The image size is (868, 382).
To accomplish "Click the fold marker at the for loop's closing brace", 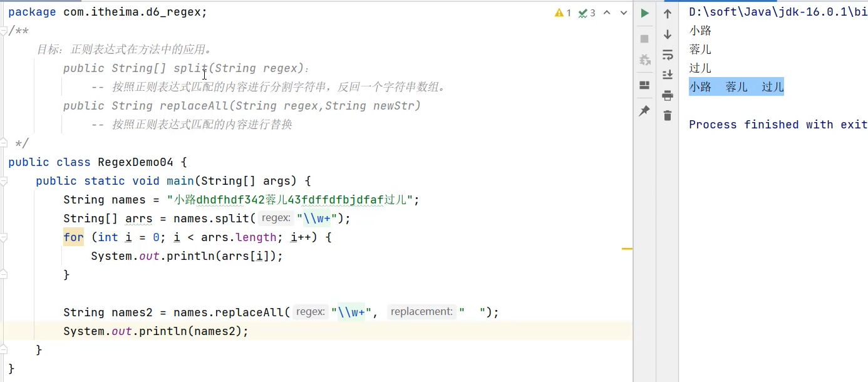I will [x=4, y=275].
